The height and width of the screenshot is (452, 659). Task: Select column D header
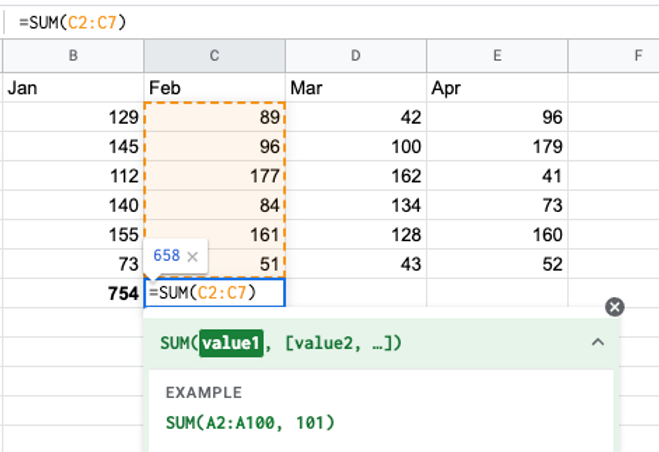click(356, 56)
